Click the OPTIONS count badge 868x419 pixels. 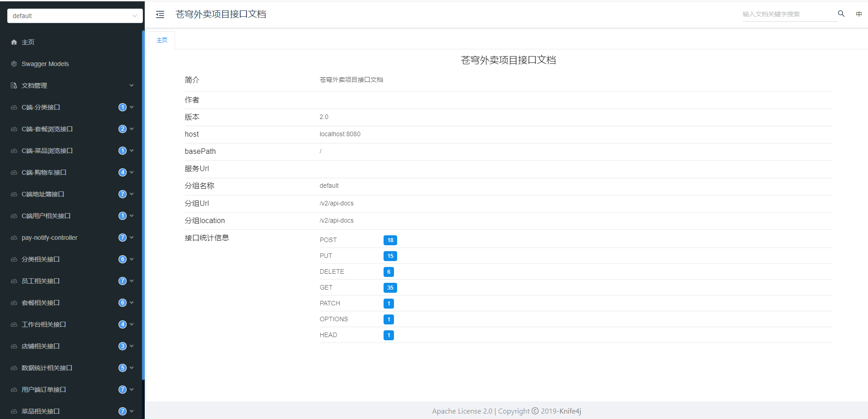[x=389, y=319]
